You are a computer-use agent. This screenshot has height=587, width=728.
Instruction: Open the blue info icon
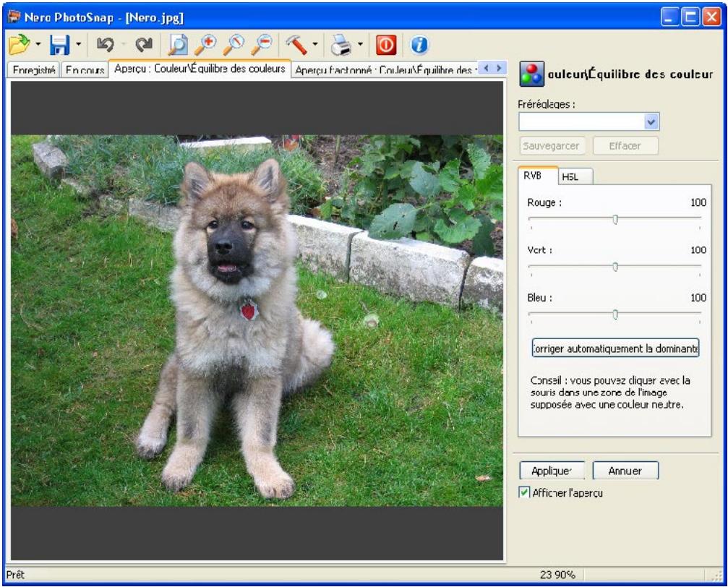click(x=419, y=45)
